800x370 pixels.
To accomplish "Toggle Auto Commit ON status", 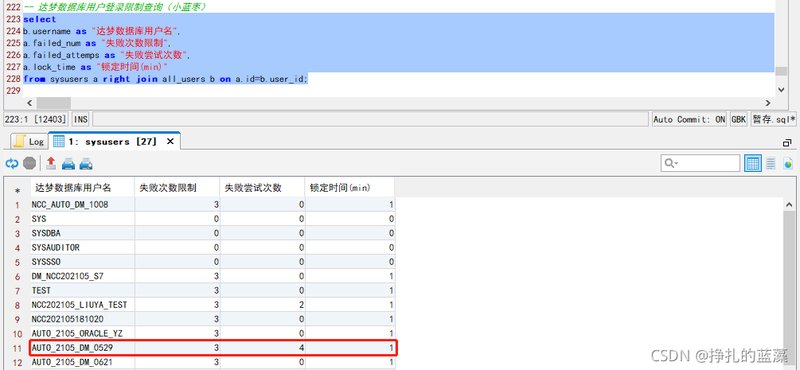I will pyautogui.click(x=689, y=119).
